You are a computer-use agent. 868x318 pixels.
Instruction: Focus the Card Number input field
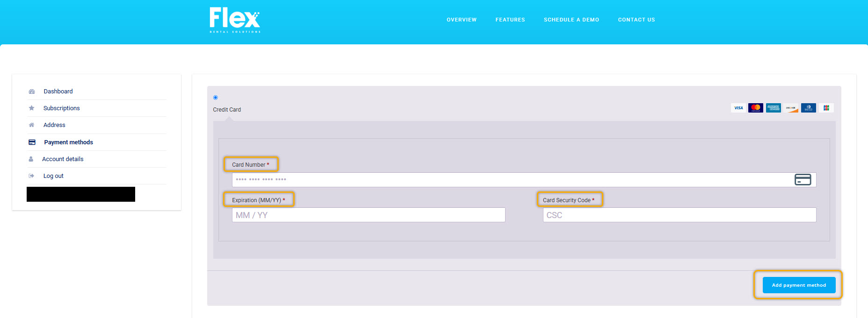click(524, 180)
